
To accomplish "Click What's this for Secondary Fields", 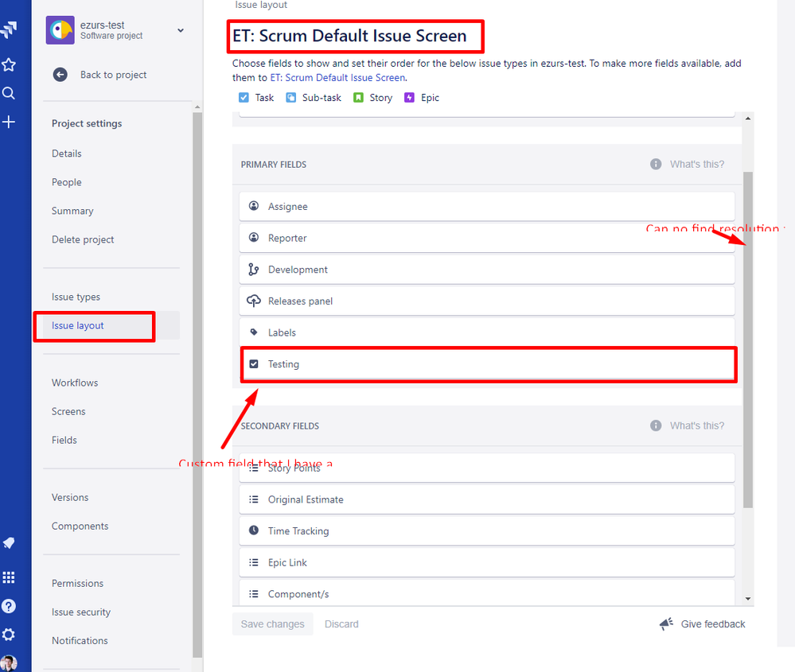I will click(697, 425).
